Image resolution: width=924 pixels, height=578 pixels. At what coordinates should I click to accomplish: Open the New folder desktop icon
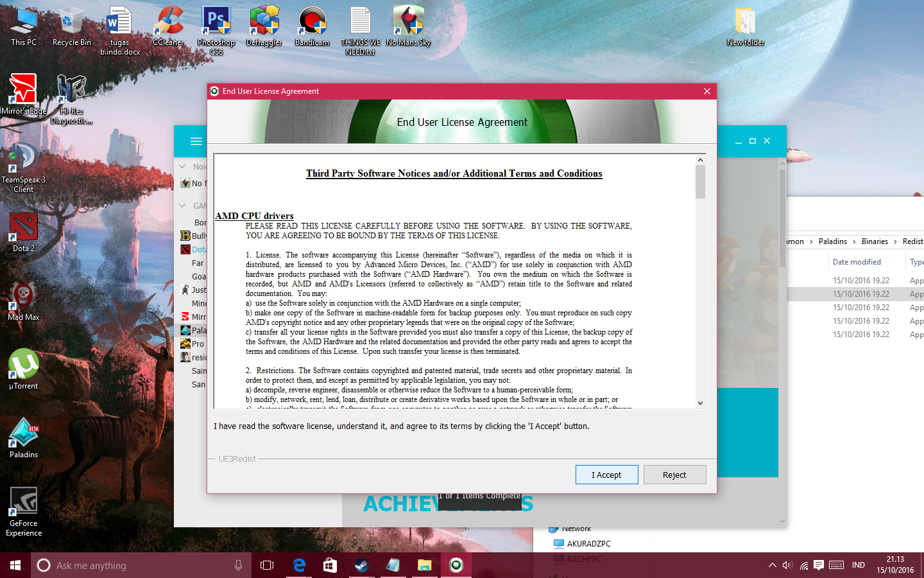pos(745,26)
